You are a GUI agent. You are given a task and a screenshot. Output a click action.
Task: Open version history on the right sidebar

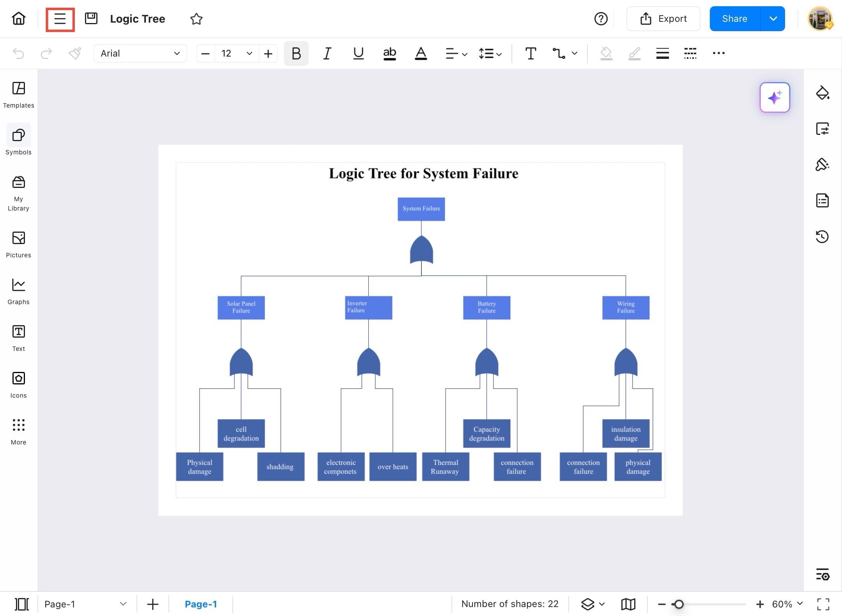[823, 237]
